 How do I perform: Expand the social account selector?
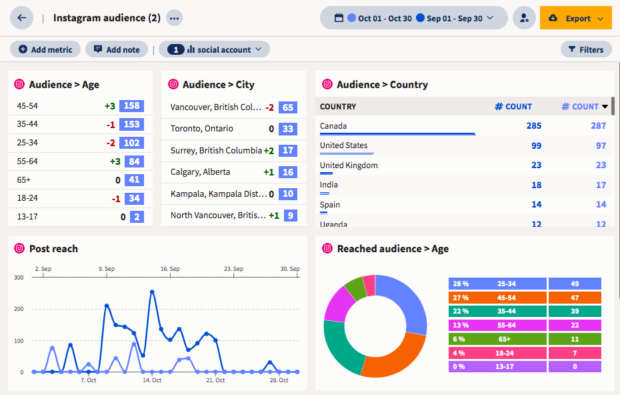(x=214, y=49)
